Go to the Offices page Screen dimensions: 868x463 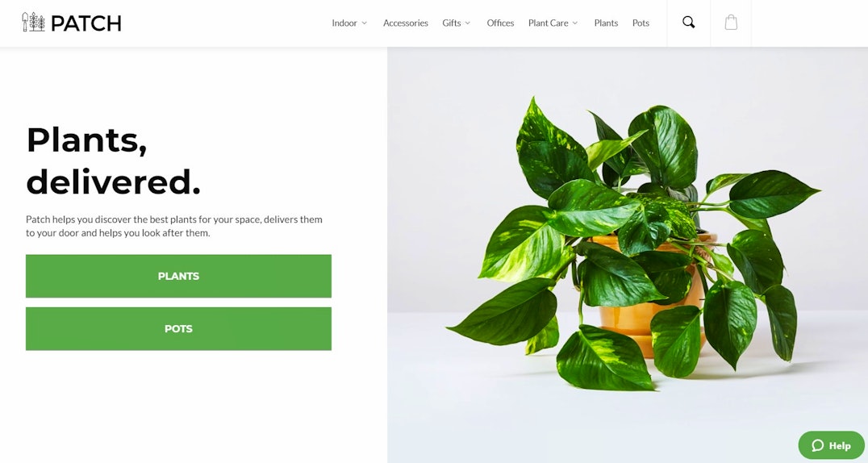click(x=500, y=23)
